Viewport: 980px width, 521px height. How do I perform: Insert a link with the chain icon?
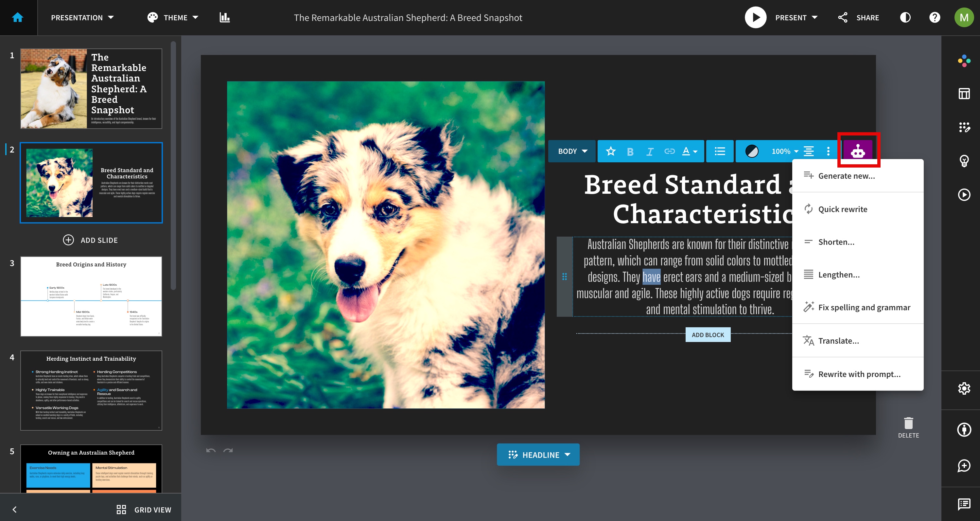click(669, 151)
